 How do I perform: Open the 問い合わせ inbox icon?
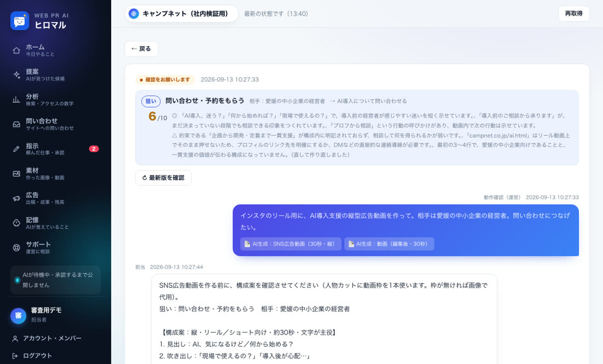(x=16, y=124)
